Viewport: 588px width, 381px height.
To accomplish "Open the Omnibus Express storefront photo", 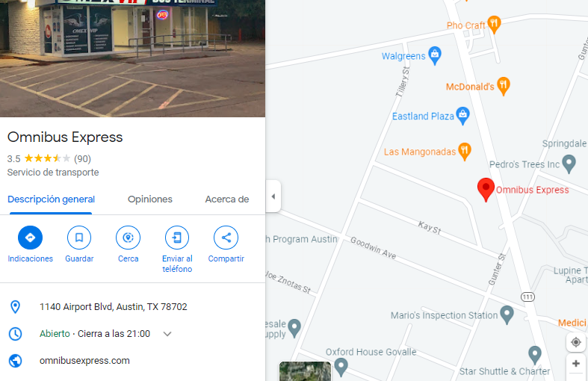I will tap(132, 58).
